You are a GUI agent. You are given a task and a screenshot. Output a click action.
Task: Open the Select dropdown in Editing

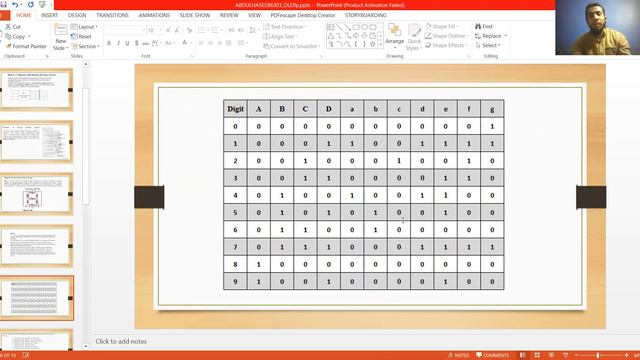pyautogui.click(x=488, y=45)
